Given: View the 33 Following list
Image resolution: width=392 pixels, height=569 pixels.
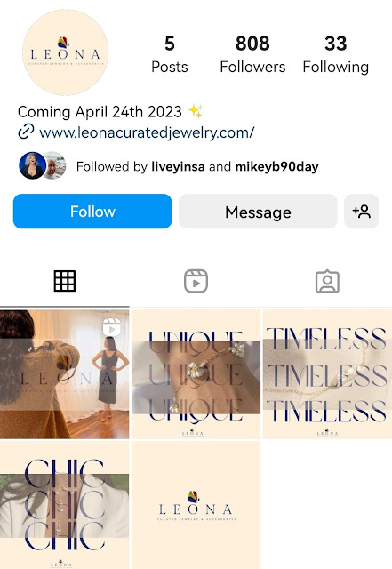Looking at the screenshot, I should [336, 54].
